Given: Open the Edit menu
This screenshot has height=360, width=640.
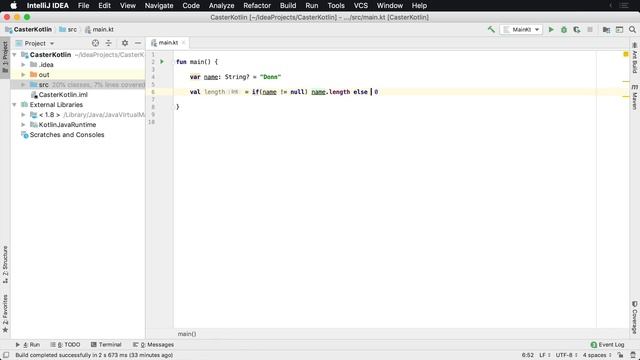Looking at the screenshot, I should point(104,6).
